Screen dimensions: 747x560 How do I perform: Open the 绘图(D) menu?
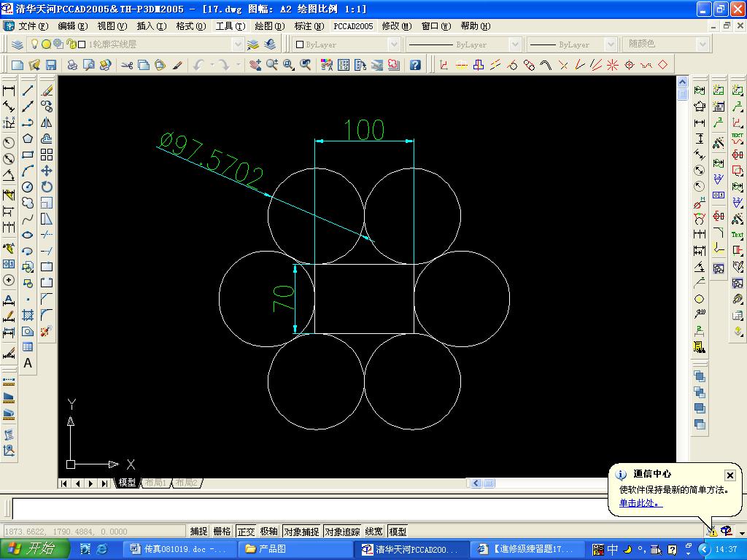pyautogui.click(x=270, y=26)
